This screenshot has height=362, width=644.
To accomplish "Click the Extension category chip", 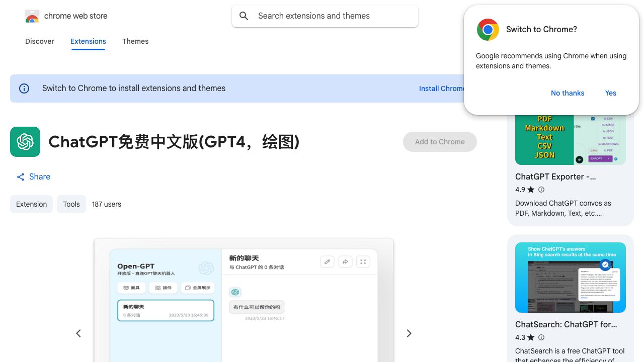I will coord(31,204).
